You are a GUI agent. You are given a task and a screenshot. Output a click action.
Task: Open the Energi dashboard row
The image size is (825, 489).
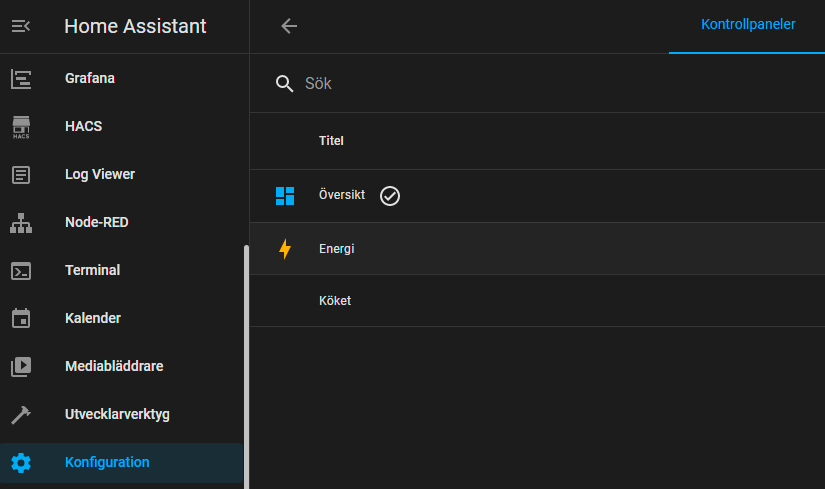[537, 248]
